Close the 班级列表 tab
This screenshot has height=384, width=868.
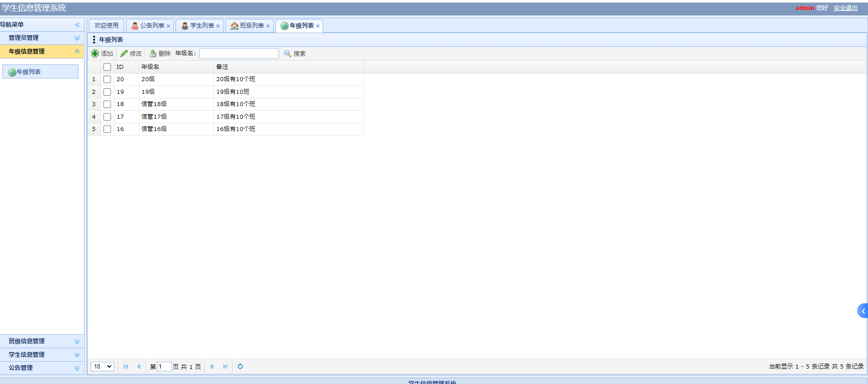click(268, 26)
